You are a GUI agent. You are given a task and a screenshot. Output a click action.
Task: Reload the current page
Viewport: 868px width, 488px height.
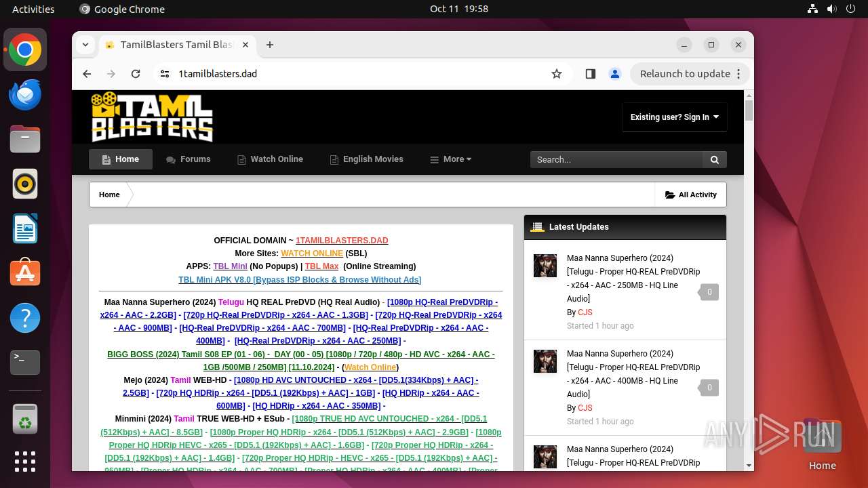(136, 74)
